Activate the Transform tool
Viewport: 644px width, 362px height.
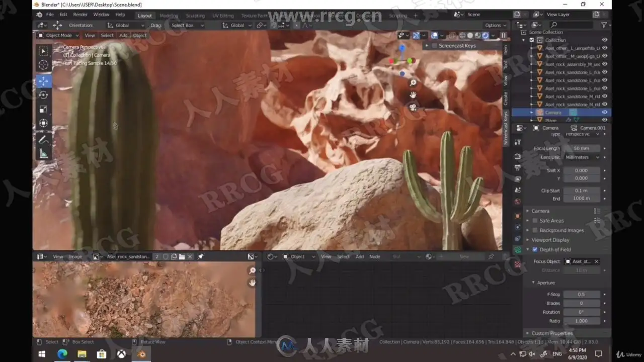click(44, 123)
